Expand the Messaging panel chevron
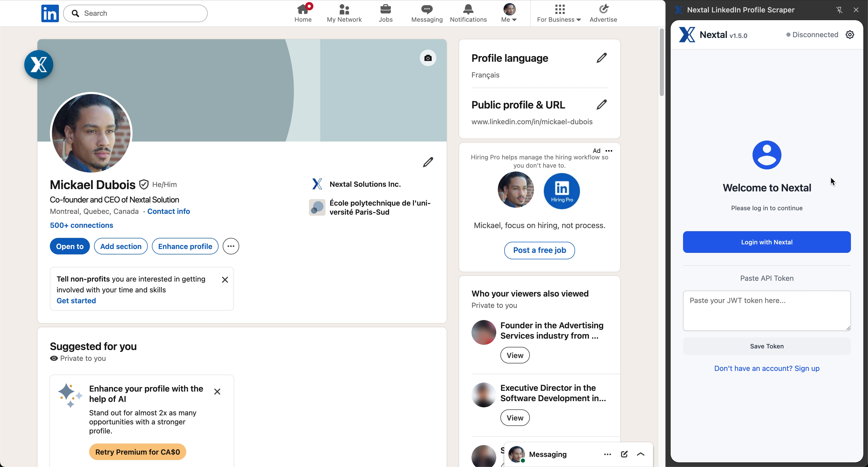This screenshot has width=868, height=467. pyautogui.click(x=641, y=454)
